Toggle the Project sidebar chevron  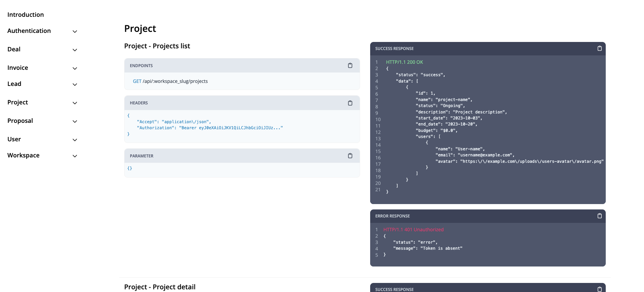click(75, 103)
